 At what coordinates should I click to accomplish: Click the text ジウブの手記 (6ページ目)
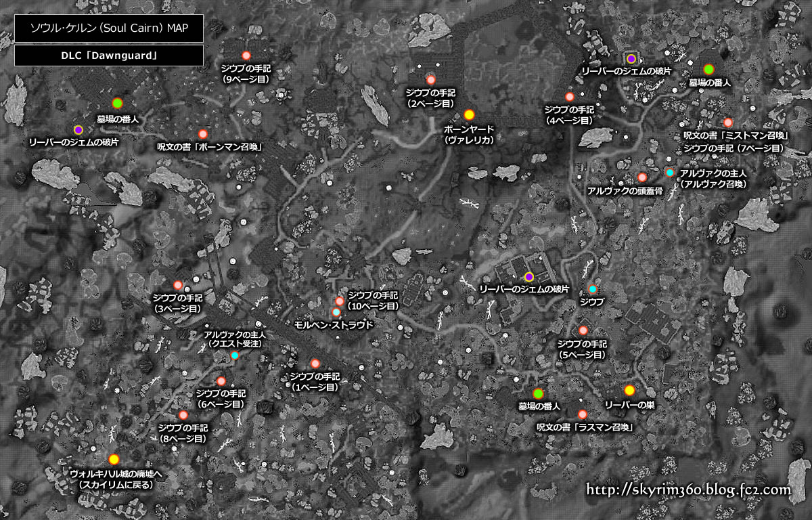click(x=221, y=399)
